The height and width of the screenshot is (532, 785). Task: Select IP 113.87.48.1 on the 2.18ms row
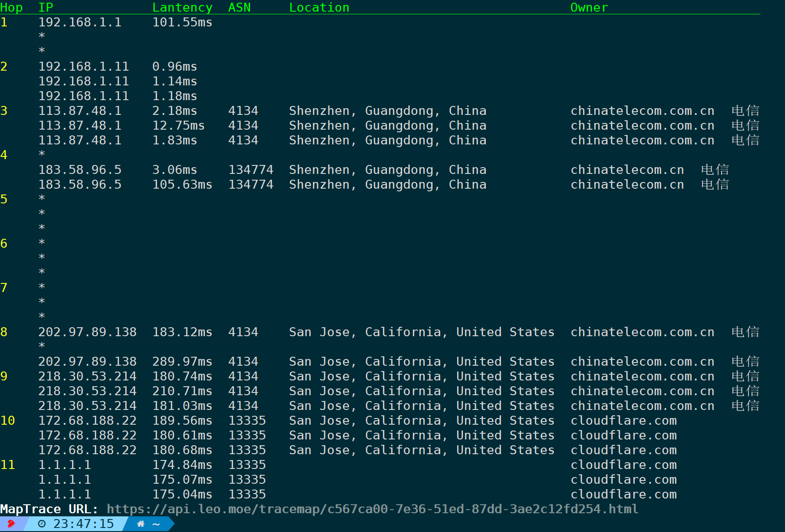(x=80, y=111)
